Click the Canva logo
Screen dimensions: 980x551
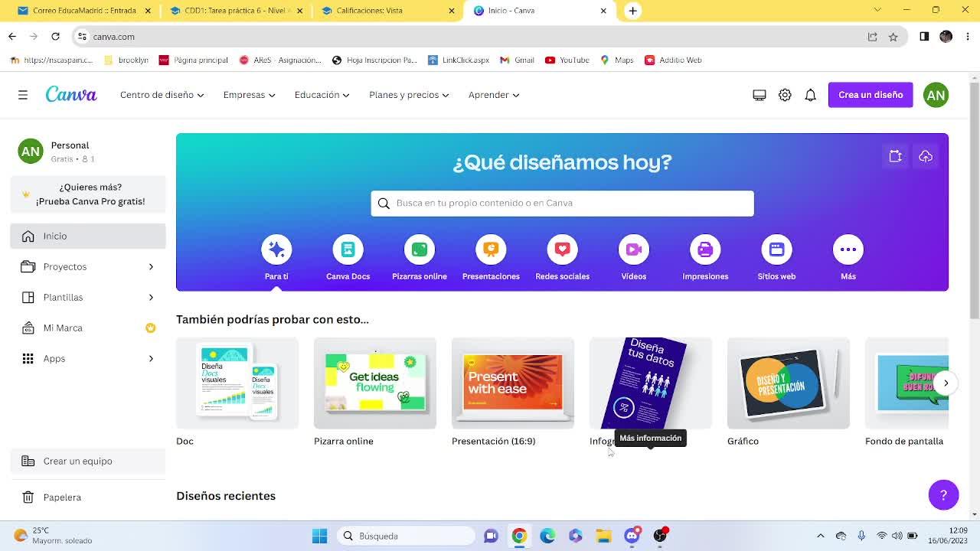(71, 94)
